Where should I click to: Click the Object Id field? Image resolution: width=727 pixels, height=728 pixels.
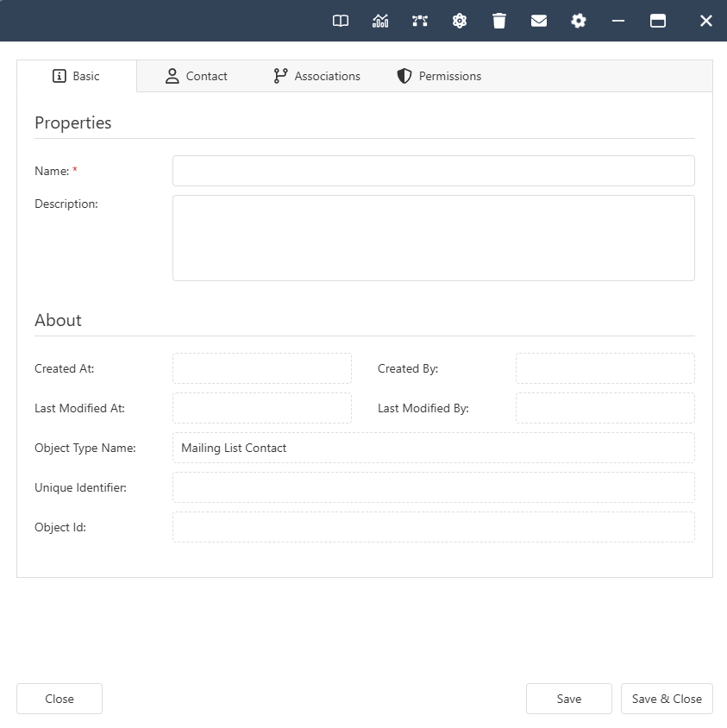(433, 527)
